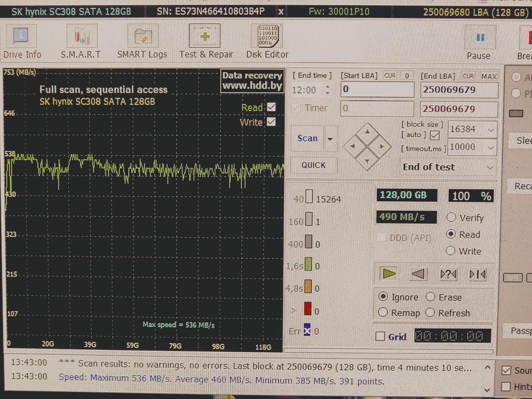Click the 490 MB/s speed readout
Viewport: 532px width, 399px height.
point(407,217)
